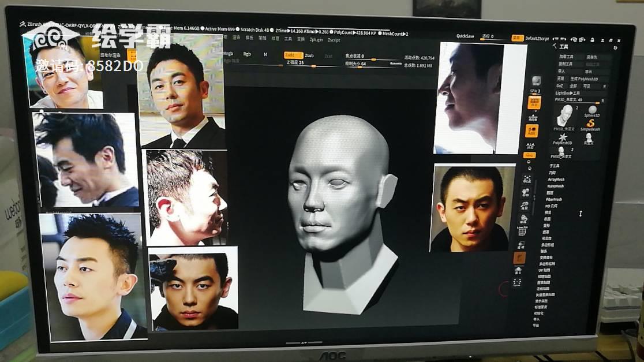Click the 独立 solo icon

(518, 271)
